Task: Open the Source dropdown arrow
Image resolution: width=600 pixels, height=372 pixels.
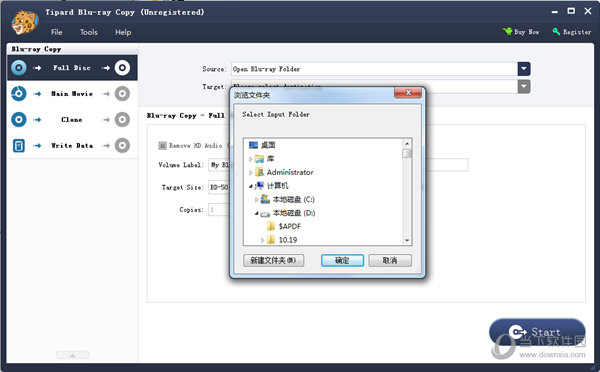Action: pyautogui.click(x=524, y=69)
